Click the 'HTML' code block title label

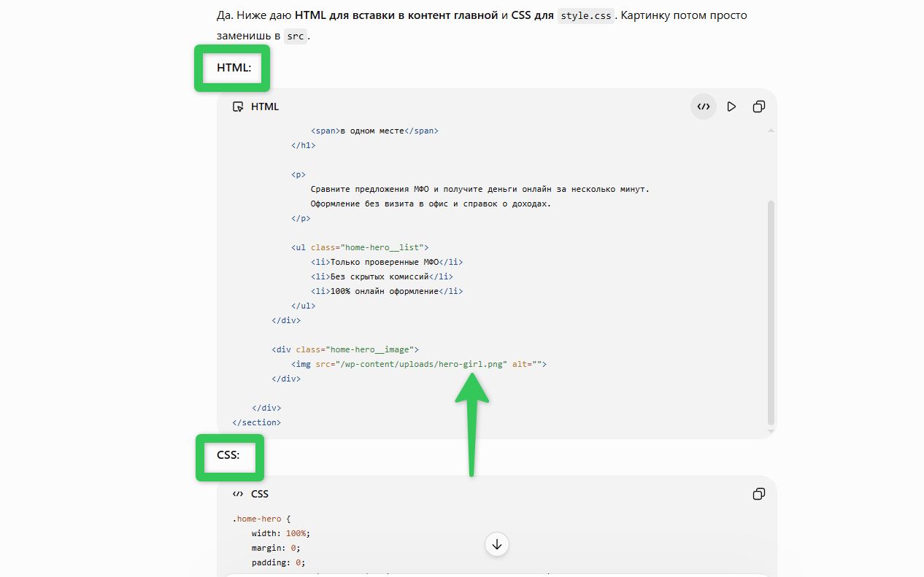(x=265, y=107)
